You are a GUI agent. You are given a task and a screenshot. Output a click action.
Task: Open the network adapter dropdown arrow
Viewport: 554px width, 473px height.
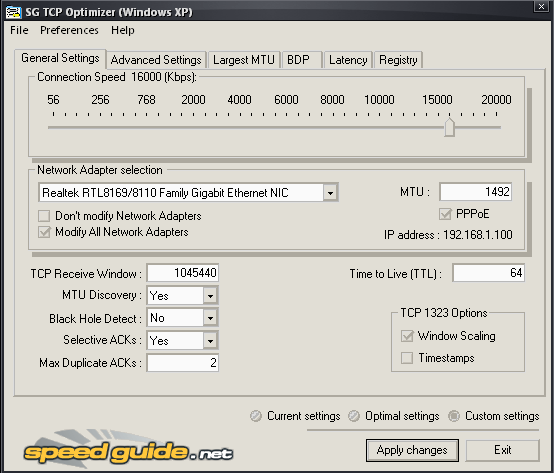pos(330,193)
